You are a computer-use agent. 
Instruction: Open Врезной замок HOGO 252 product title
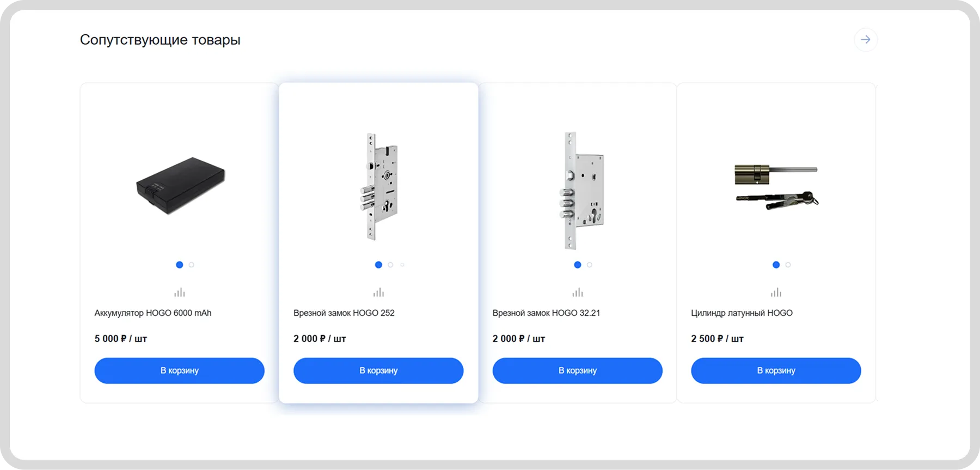click(344, 313)
